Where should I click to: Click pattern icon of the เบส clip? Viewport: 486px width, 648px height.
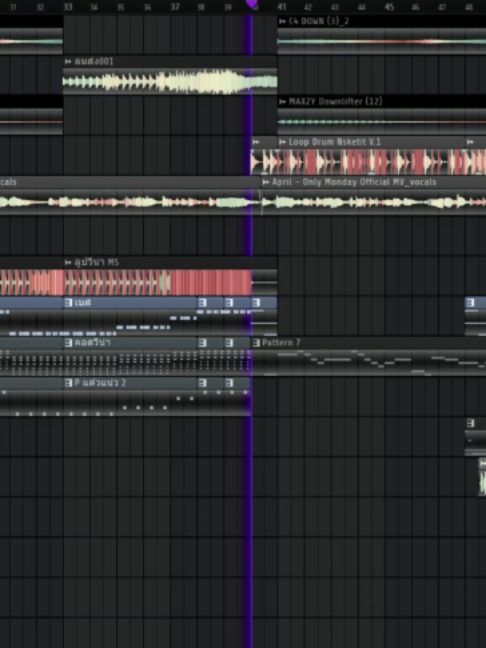click(x=69, y=303)
